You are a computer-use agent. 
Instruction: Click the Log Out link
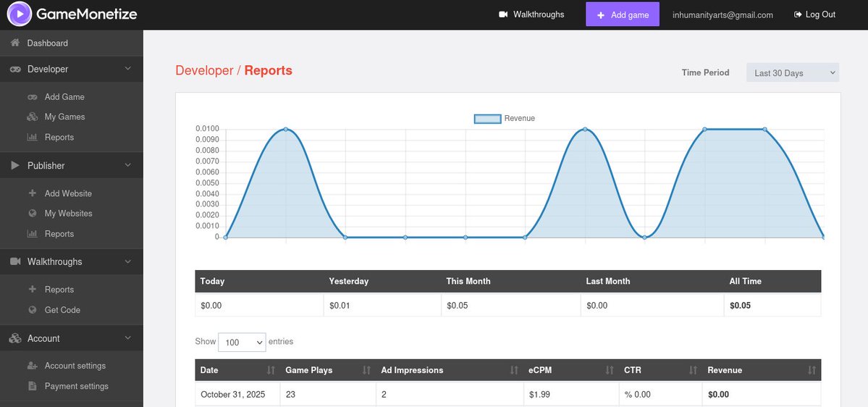pyautogui.click(x=815, y=14)
